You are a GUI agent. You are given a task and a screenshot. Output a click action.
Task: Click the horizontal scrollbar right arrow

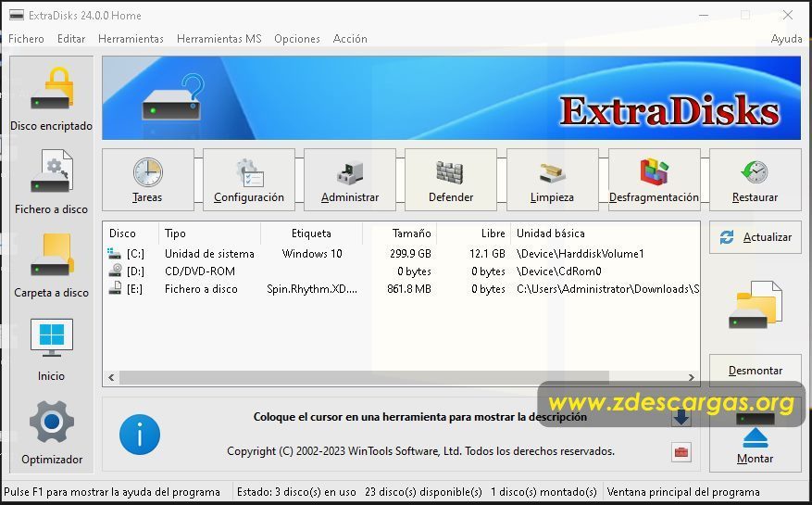coord(692,377)
